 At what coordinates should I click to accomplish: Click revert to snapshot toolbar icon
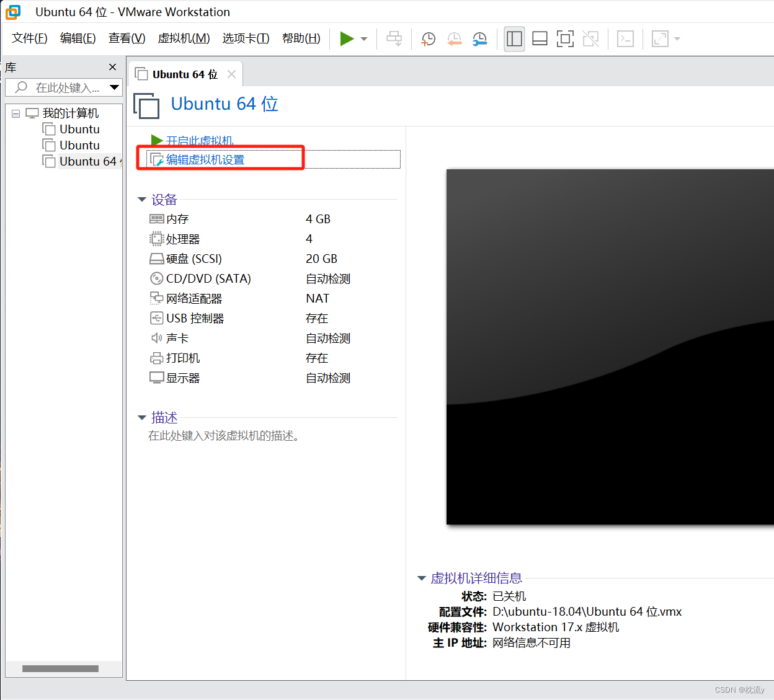click(x=454, y=39)
